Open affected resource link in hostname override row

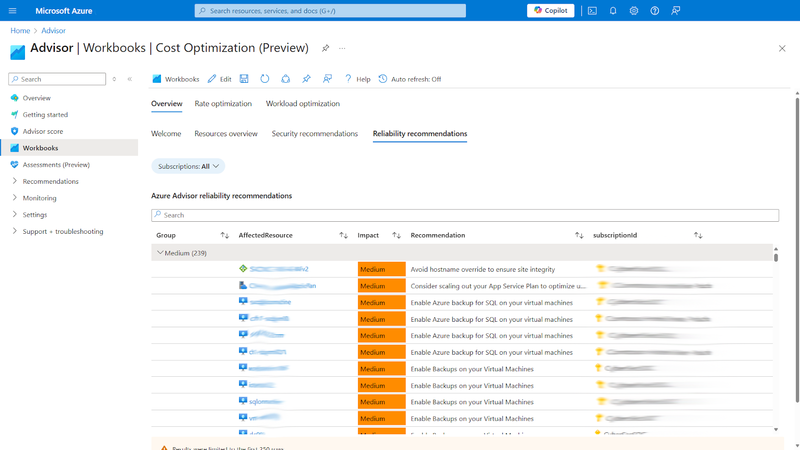279,269
